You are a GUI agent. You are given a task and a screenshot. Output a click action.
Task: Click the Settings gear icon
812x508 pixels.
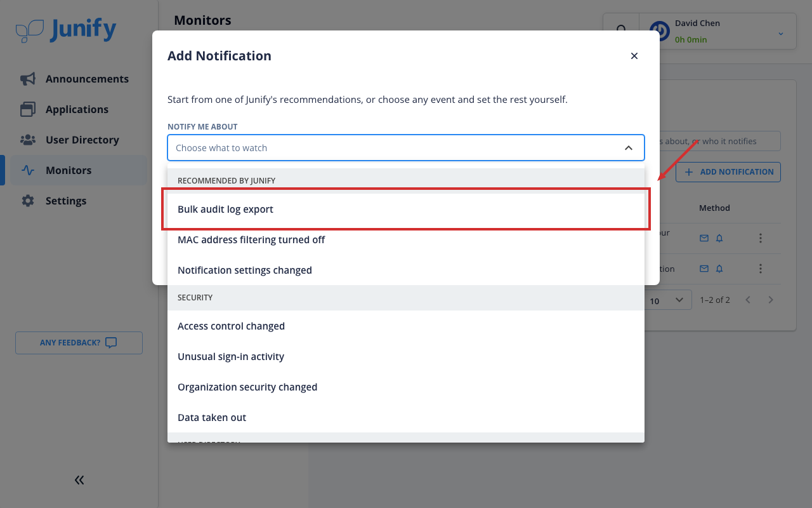coord(28,201)
